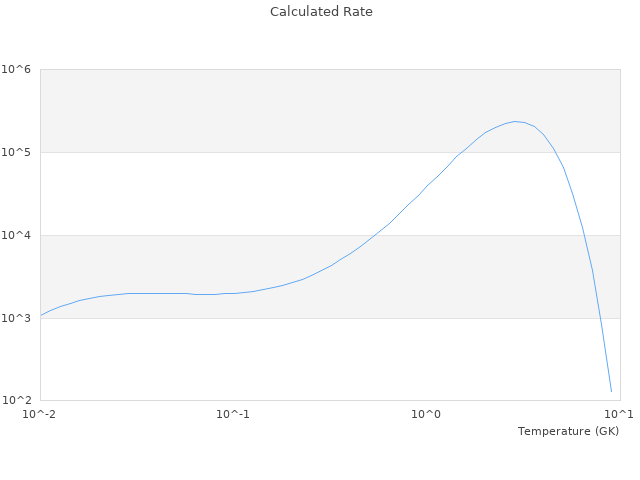Click the white band between 10^4 and 10^5
This screenshot has width=640, height=480.
[250, 193]
